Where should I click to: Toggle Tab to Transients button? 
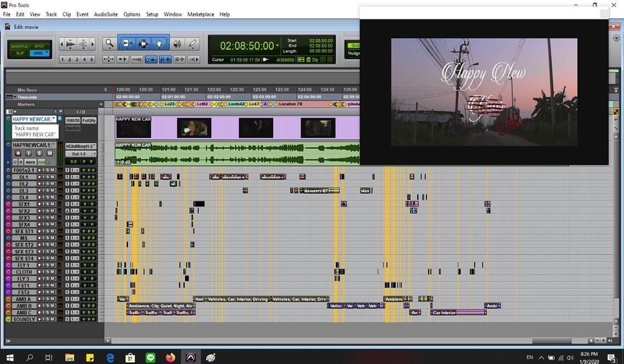[x=123, y=59]
